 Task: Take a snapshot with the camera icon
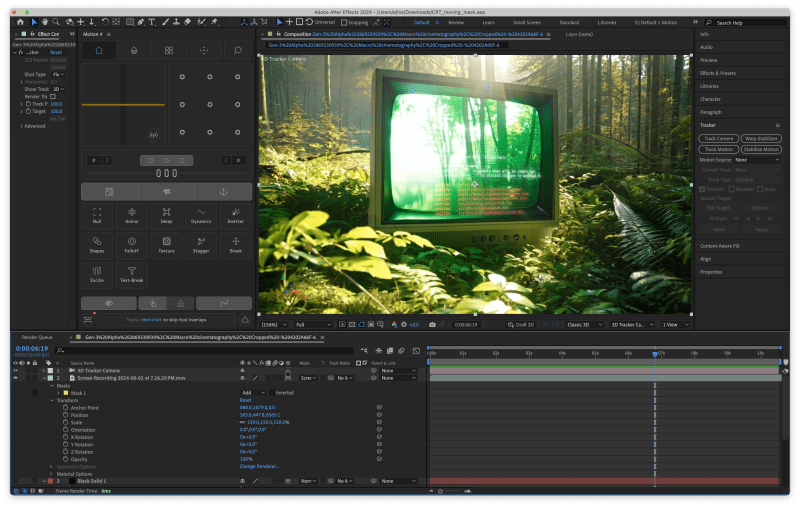pos(432,324)
